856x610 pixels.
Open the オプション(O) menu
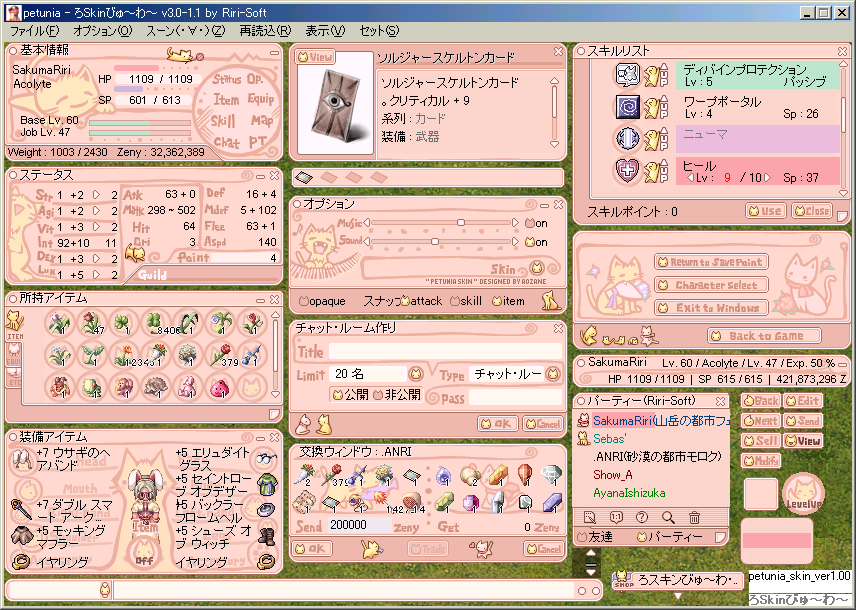pyautogui.click(x=103, y=31)
